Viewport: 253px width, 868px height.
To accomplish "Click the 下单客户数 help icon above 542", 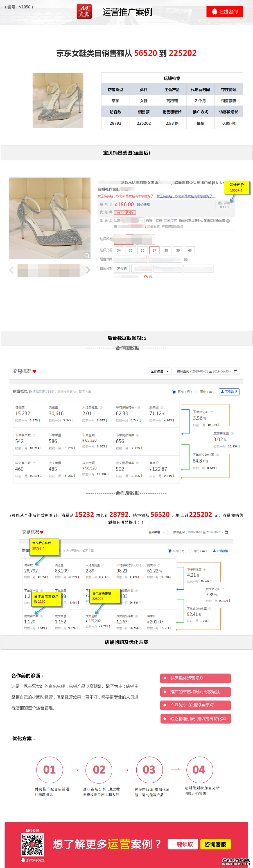I will (34, 435).
